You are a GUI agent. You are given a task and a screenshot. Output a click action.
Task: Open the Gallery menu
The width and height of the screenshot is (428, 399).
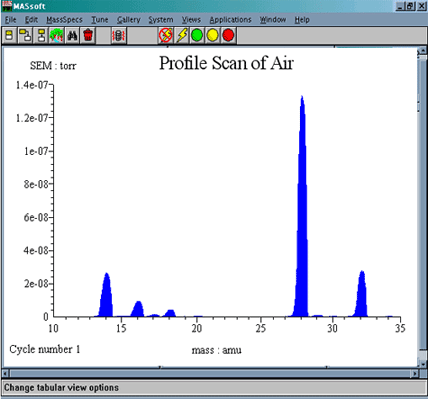(129, 20)
